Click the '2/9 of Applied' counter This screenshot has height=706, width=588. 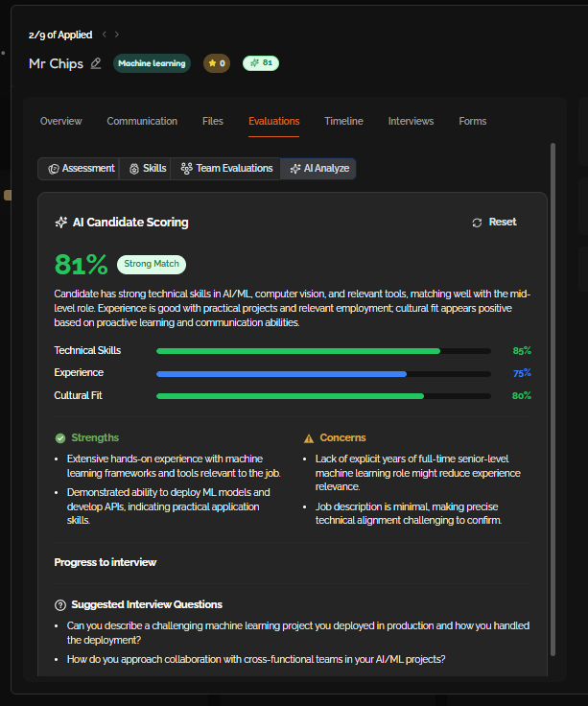(x=60, y=35)
